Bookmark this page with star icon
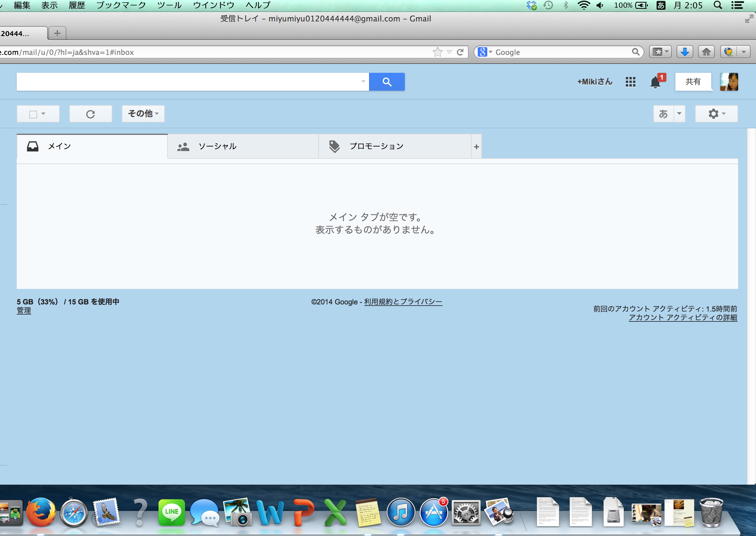 pyautogui.click(x=437, y=52)
